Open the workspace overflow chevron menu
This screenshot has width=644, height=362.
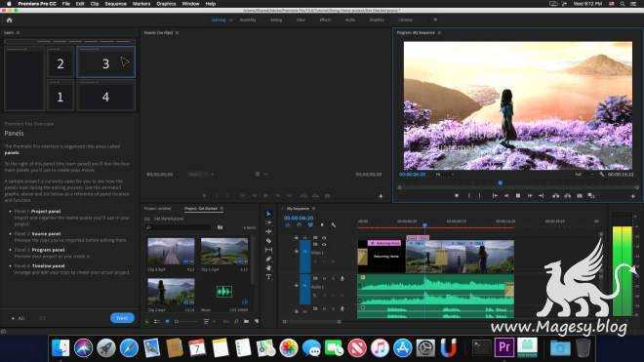[435, 20]
